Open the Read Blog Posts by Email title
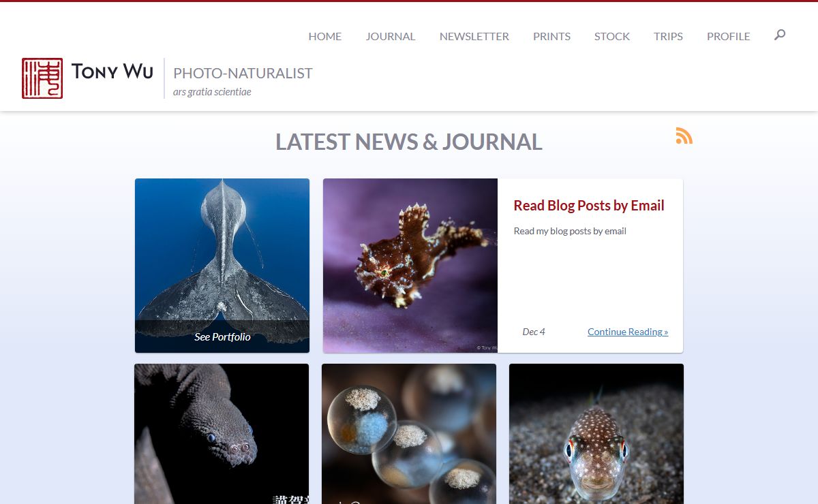Image resolution: width=818 pixels, height=504 pixels. [589, 206]
